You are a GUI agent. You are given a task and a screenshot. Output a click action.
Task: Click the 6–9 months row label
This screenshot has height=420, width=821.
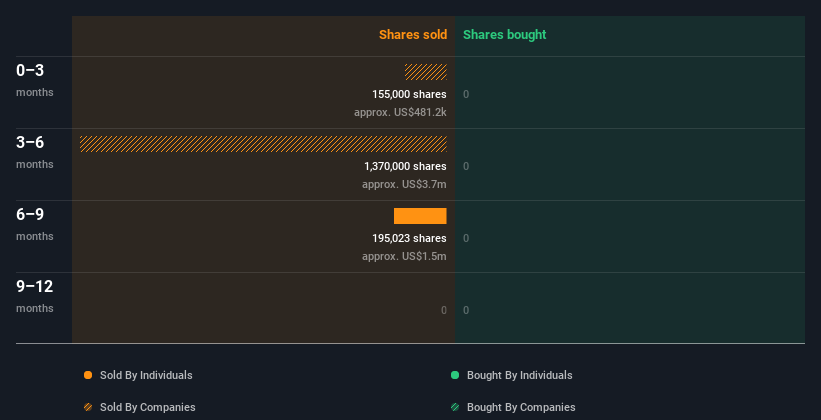35,223
